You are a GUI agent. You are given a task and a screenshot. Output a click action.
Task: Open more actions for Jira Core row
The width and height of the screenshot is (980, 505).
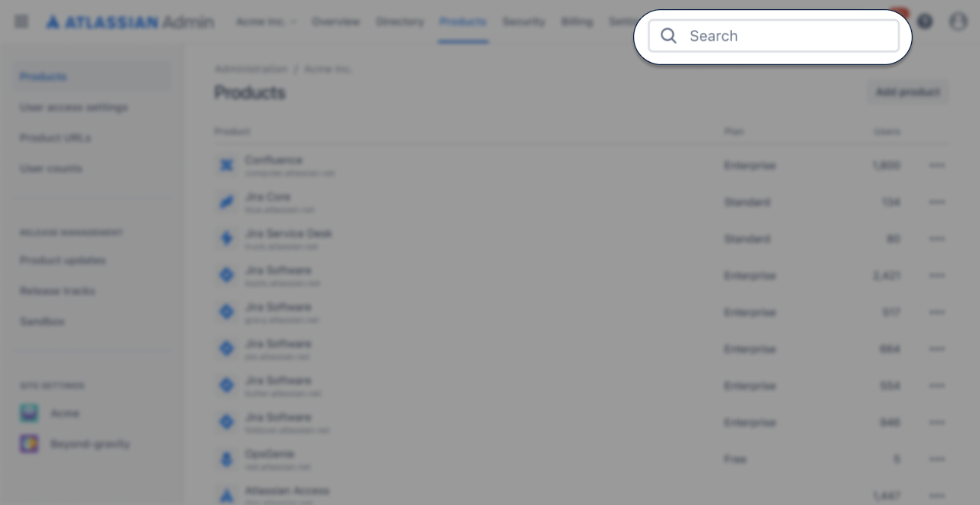(936, 202)
